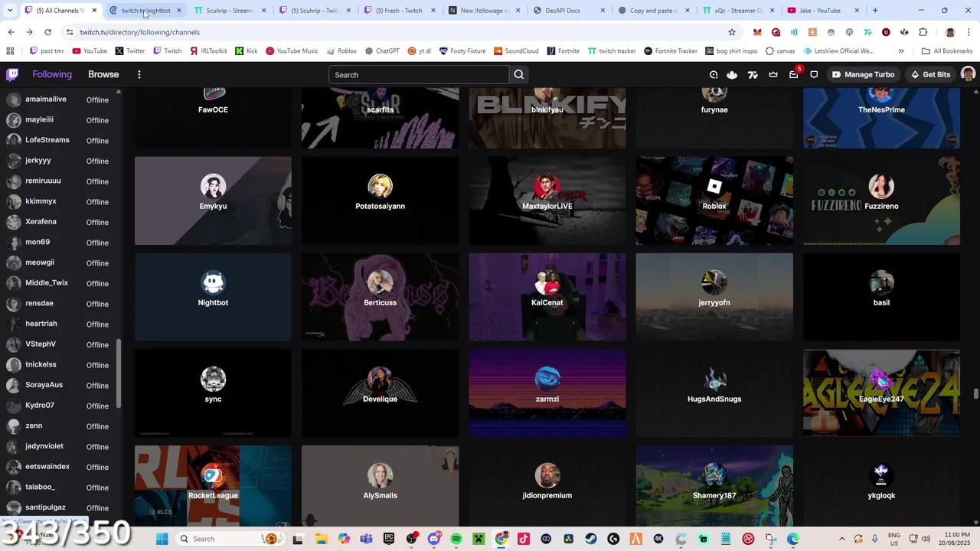Open the YouTube Music bookmark

click(x=292, y=51)
